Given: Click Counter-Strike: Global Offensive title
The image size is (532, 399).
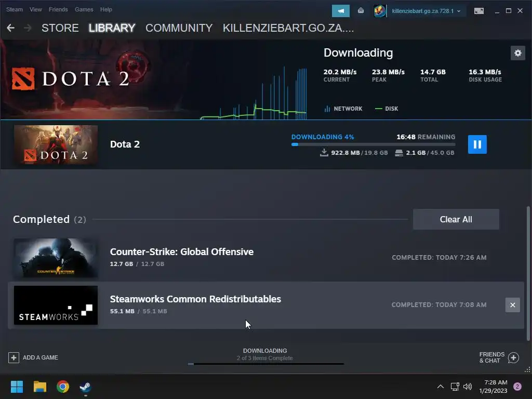Looking at the screenshot, I should tap(181, 252).
